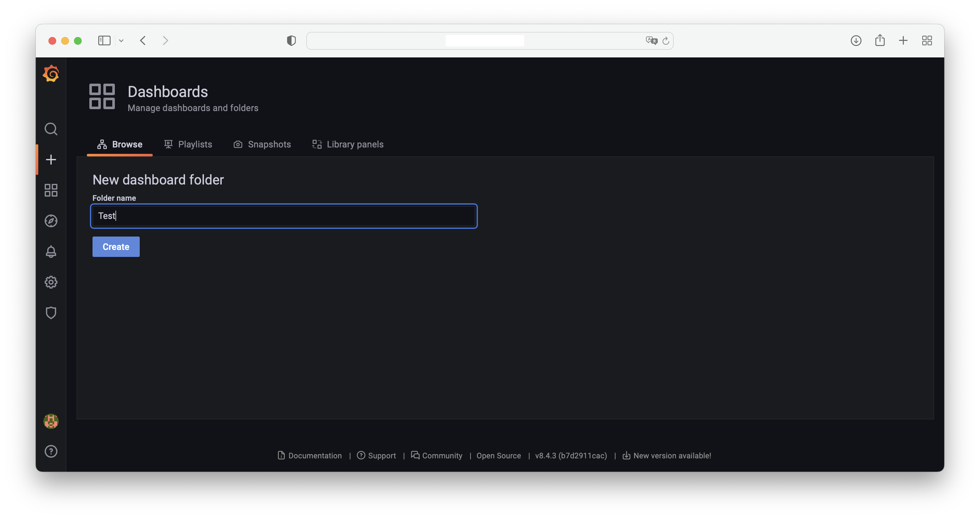Image resolution: width=980 pixels, height=519 pixels.
Task: Open the Alerting bell icon
Action: (x=51, y=251)
